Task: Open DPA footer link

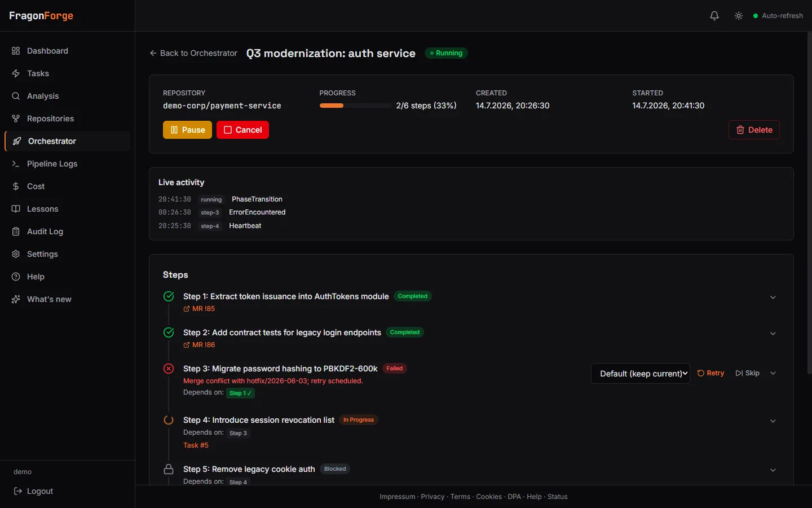Action: coord(514,497)
